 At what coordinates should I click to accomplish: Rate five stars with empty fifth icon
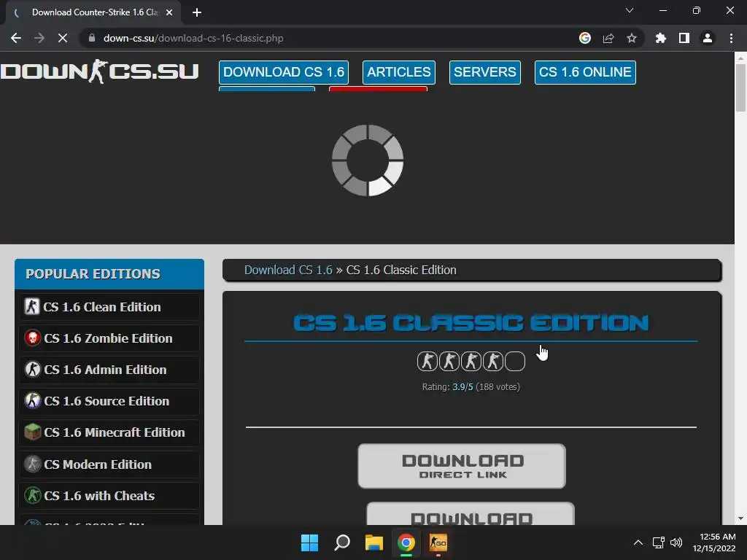click(515, 362)
